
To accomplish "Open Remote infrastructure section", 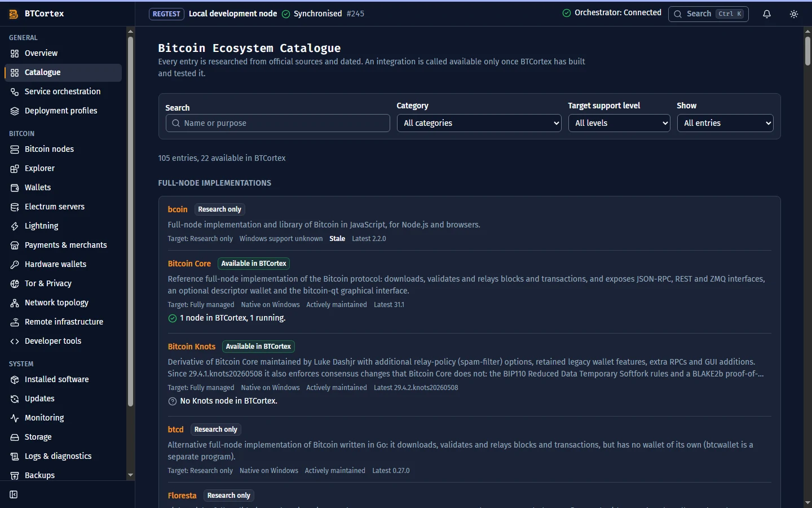I will coord(63,322).
